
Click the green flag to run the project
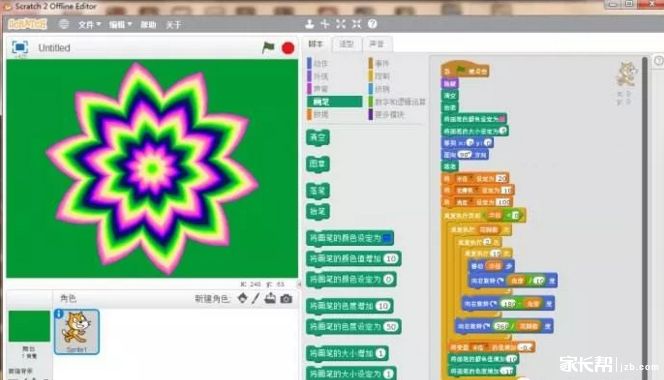[268, 47]
